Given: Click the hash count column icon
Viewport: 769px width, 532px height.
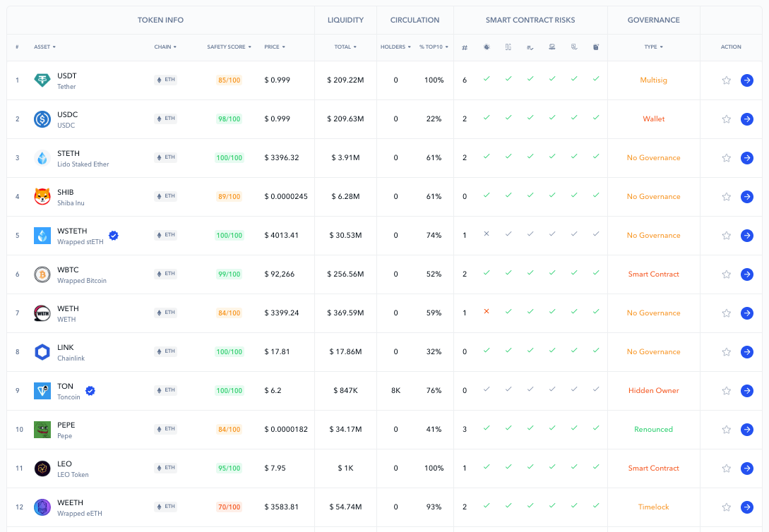Looking at the screenshot, I should (x=465, y=47).
